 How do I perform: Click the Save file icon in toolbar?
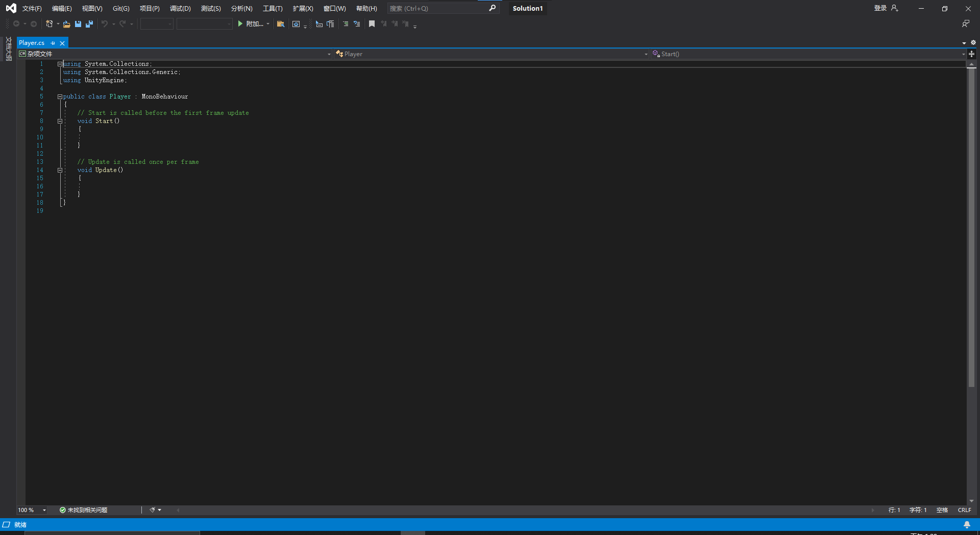coord(78,24)
